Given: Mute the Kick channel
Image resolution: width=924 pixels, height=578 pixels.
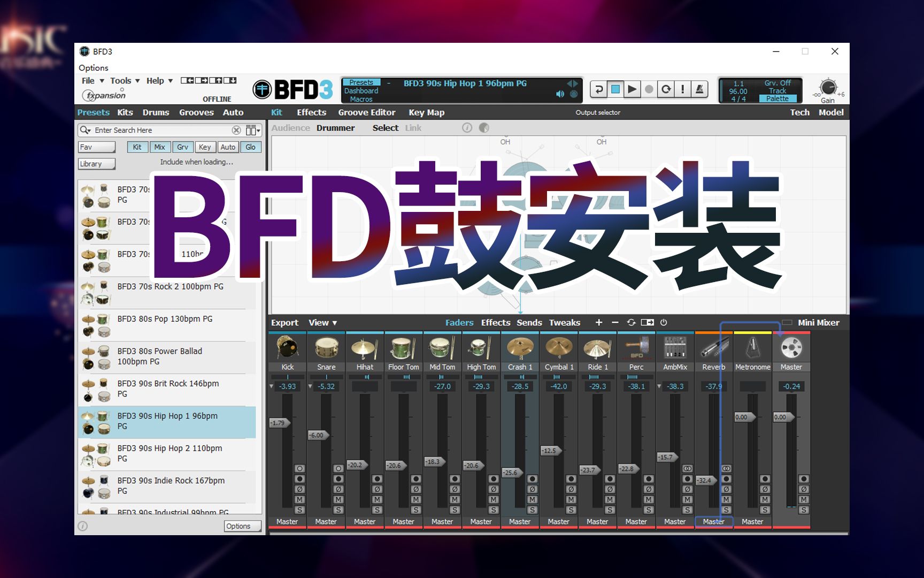Looking at the screenshot, I should [x=299, y=499].
